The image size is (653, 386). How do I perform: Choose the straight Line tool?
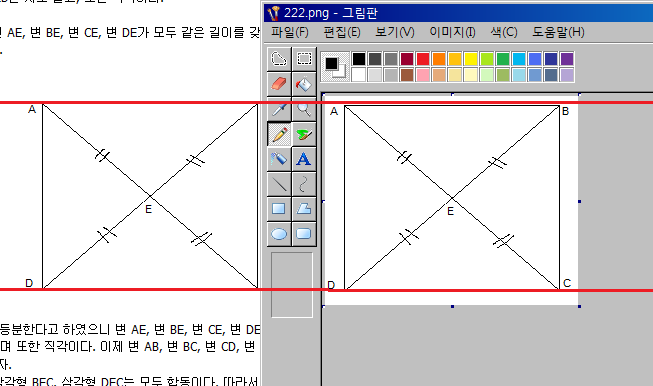click(279, 184)
